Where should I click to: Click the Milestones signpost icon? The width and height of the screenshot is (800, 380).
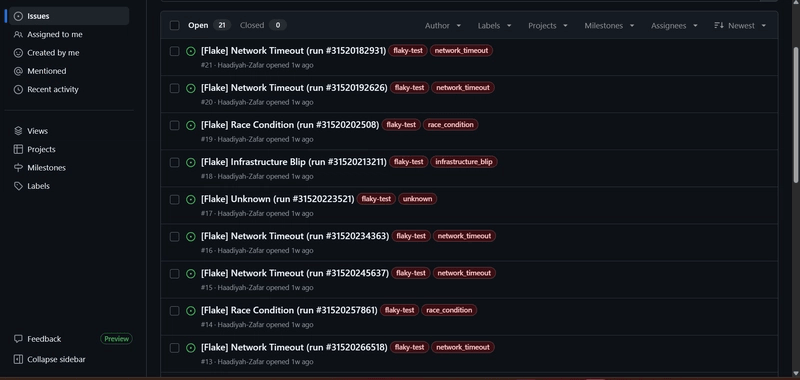tap(18, 168)
